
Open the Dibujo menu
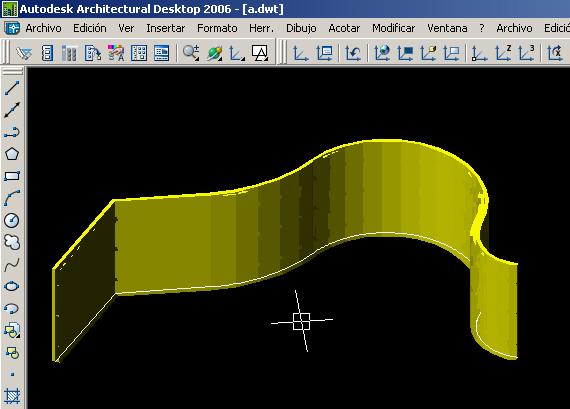pos(301,28)
